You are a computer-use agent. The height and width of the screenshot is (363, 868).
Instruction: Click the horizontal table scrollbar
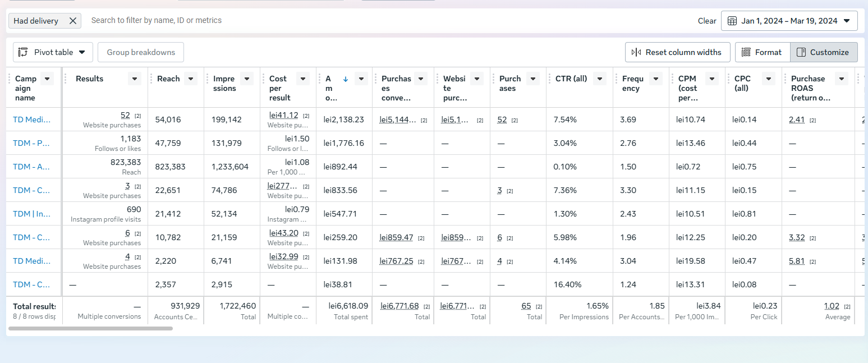pos(90,328)
